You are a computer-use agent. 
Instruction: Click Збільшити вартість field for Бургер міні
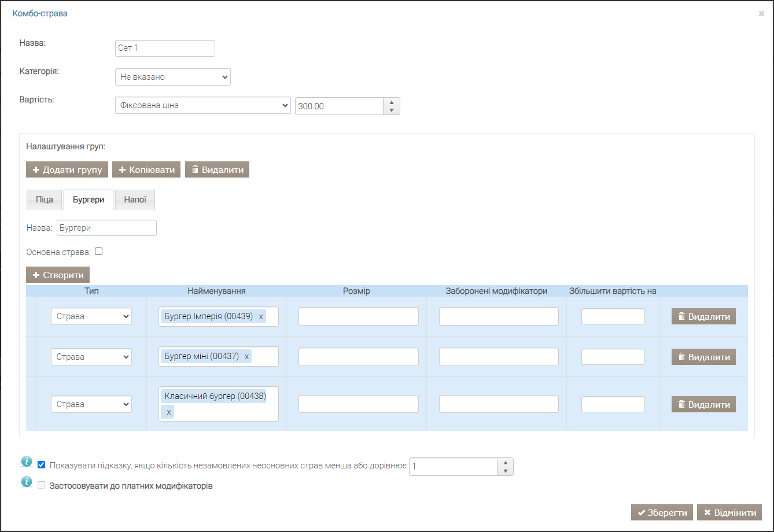pos(613,357)
